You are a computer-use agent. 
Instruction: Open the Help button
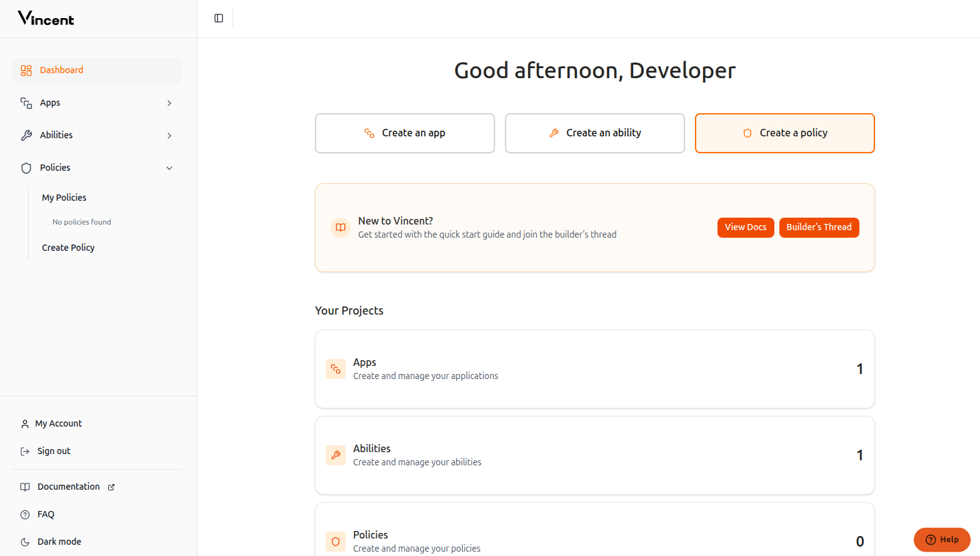pyautogui.click(x=942, y=540)
